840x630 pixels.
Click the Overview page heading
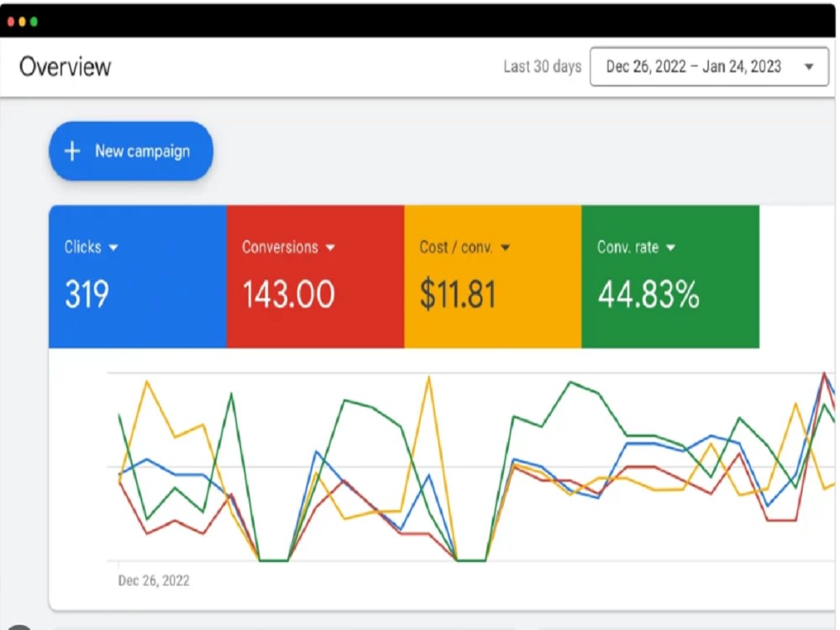click(x=66, y=67)
